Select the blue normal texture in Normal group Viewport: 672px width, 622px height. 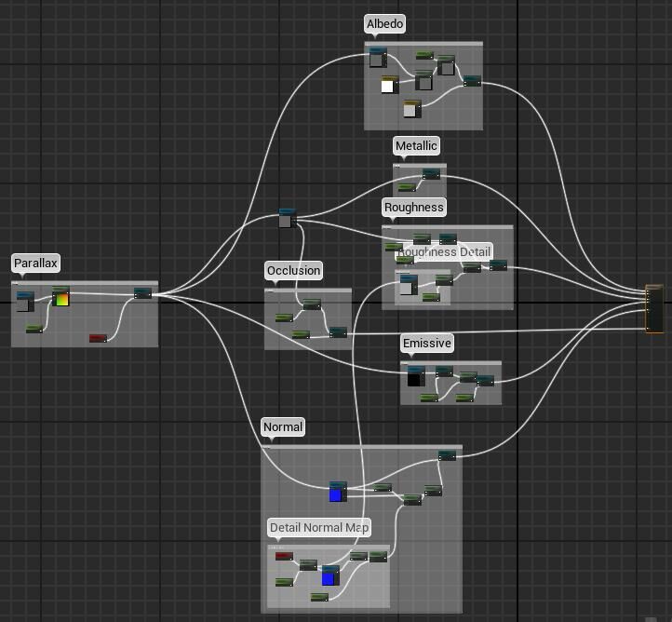pyautogui.click(x=337, y=492)
